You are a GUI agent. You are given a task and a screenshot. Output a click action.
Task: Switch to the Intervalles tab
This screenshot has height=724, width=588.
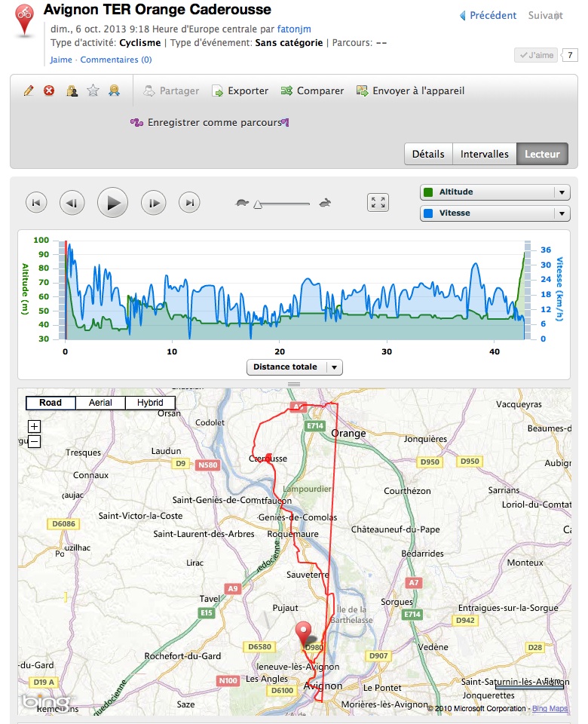pos(484,154)
